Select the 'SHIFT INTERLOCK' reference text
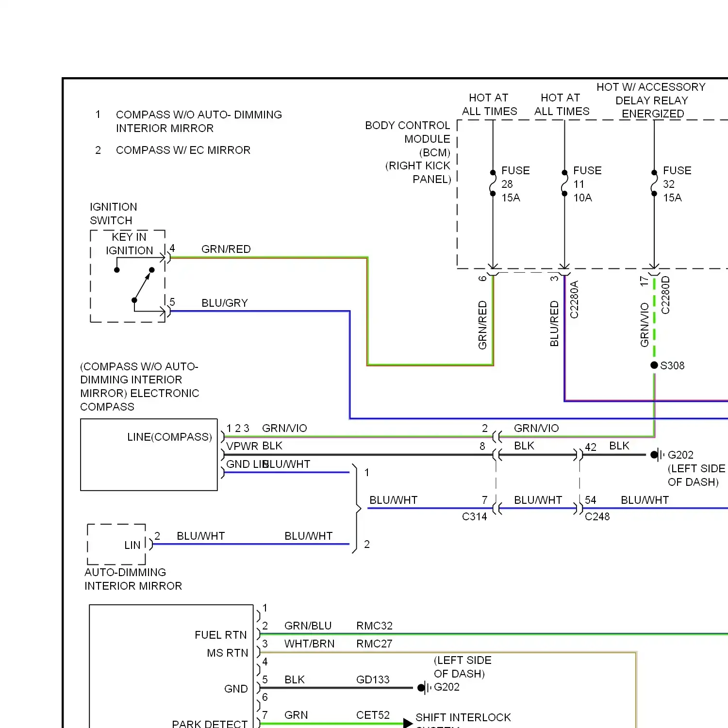 [x=463, y=717]
